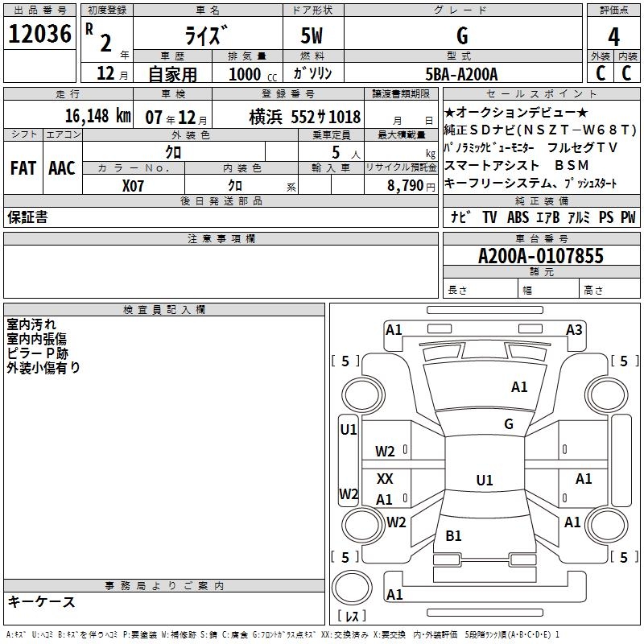Click the 保証書 entry under 後日発送部品

point(27,217)
